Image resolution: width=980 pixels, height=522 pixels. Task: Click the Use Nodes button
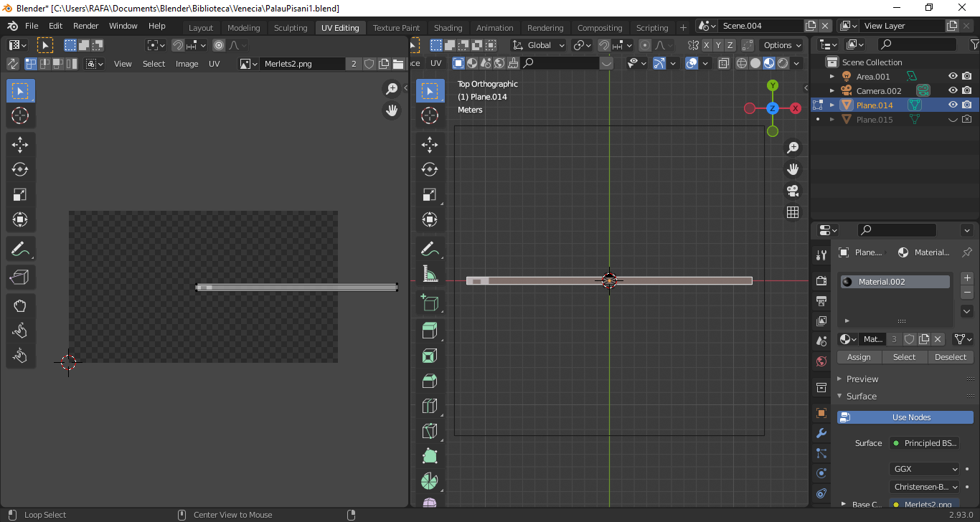click(x=905, y=417)
